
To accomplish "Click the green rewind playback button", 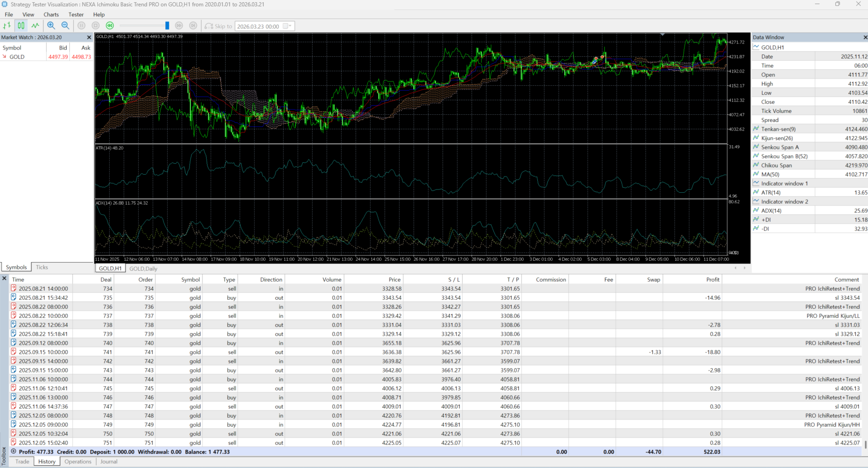I will pyautogui.click(x=110, y=26).
